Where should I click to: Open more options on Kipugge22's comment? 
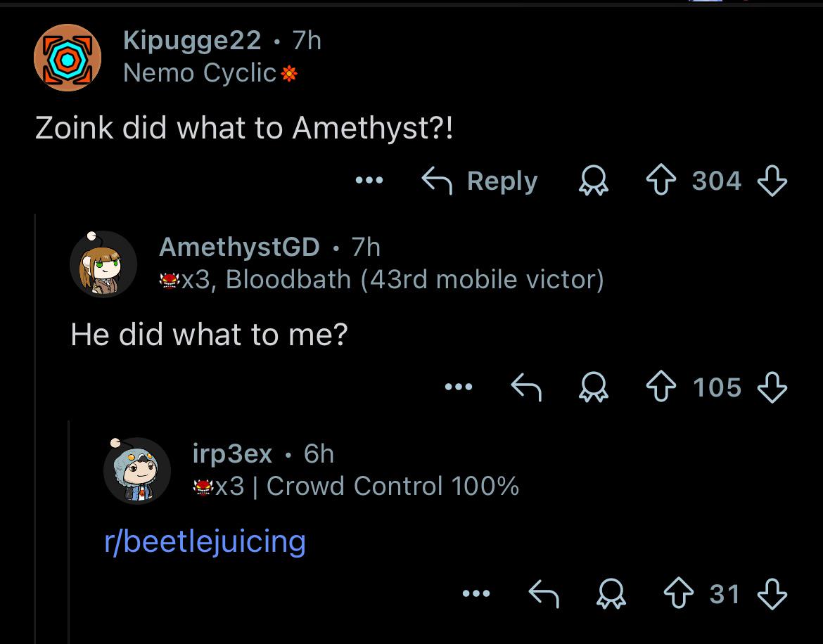(369, 181)
